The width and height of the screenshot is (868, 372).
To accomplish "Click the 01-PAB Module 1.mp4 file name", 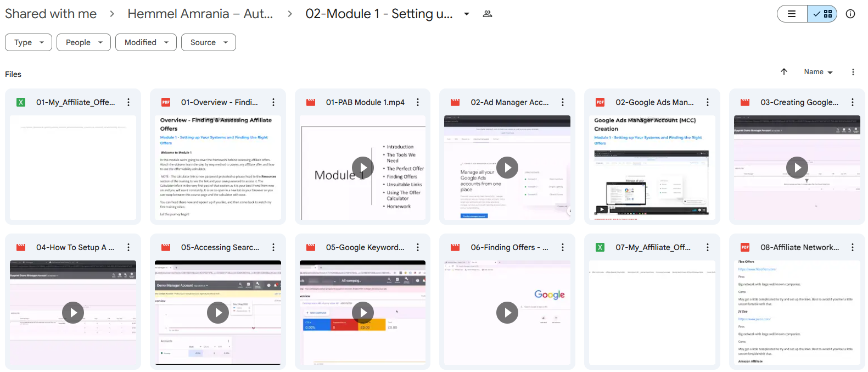I will point(365,102).
